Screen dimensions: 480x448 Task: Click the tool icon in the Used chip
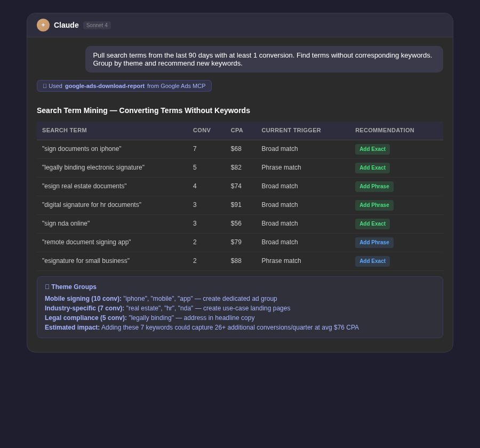[45, 86]
